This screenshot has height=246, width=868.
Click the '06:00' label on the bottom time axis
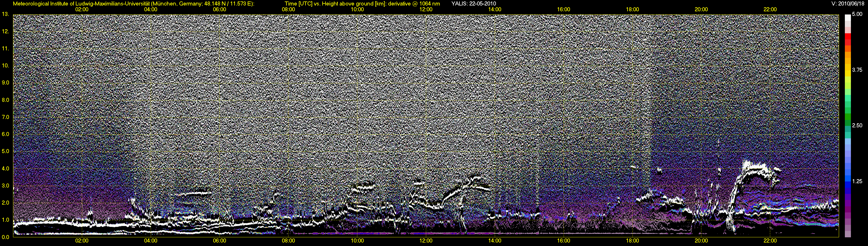tap(219, 241)
